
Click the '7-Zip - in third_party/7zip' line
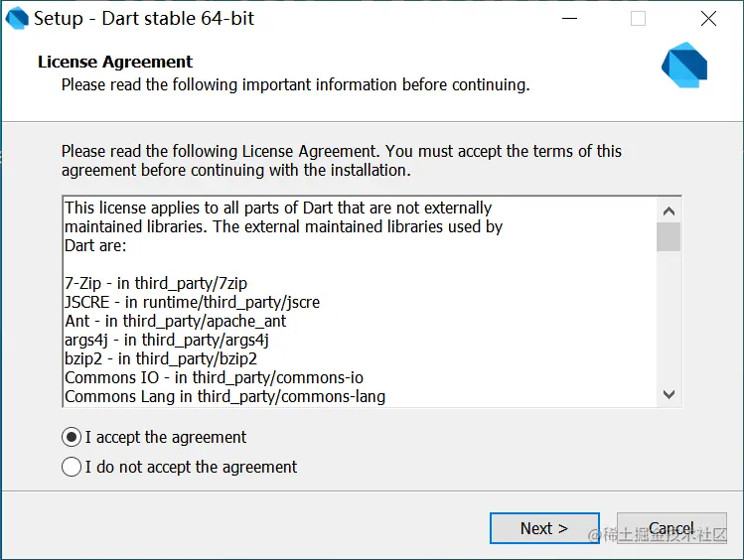156,283
